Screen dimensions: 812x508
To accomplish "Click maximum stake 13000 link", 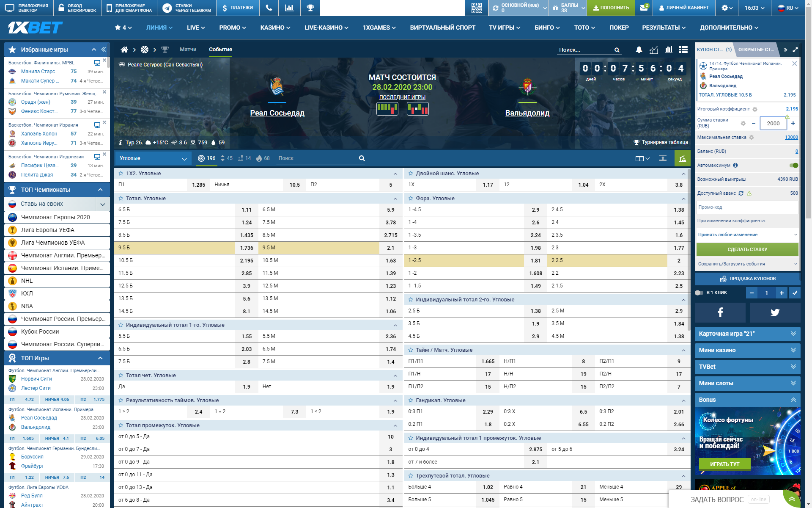I will coord(791,137).
